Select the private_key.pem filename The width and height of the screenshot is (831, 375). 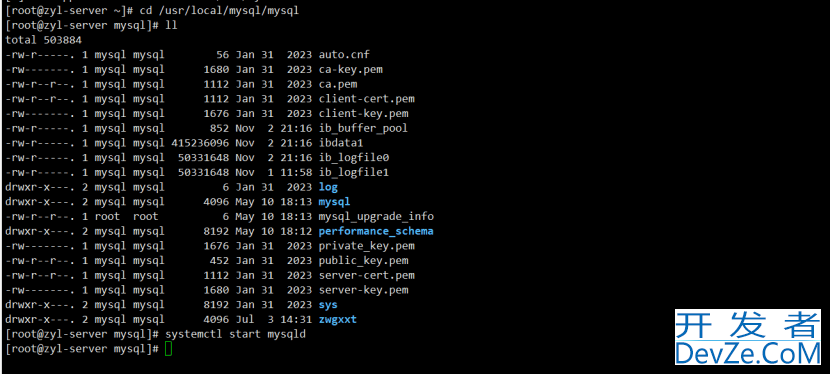(x=366, y=246)
